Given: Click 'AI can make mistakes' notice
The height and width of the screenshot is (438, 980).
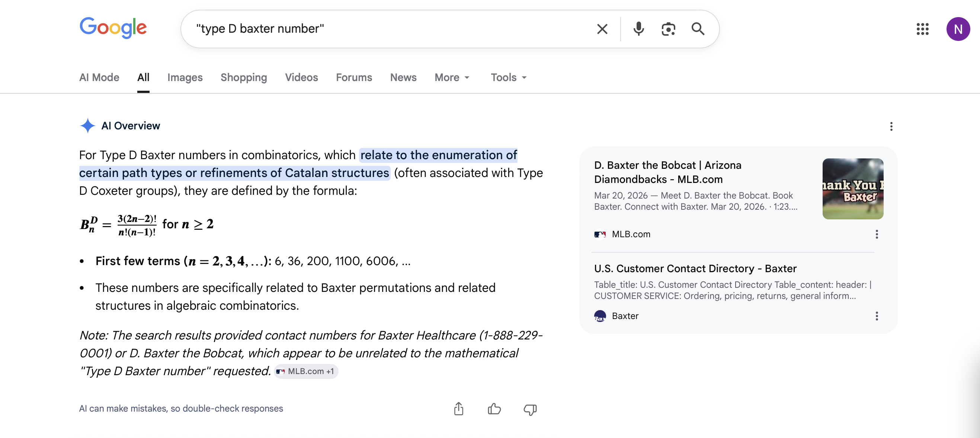Looking at the screenshot, I should pyautogui.click(x=181, y=408).
